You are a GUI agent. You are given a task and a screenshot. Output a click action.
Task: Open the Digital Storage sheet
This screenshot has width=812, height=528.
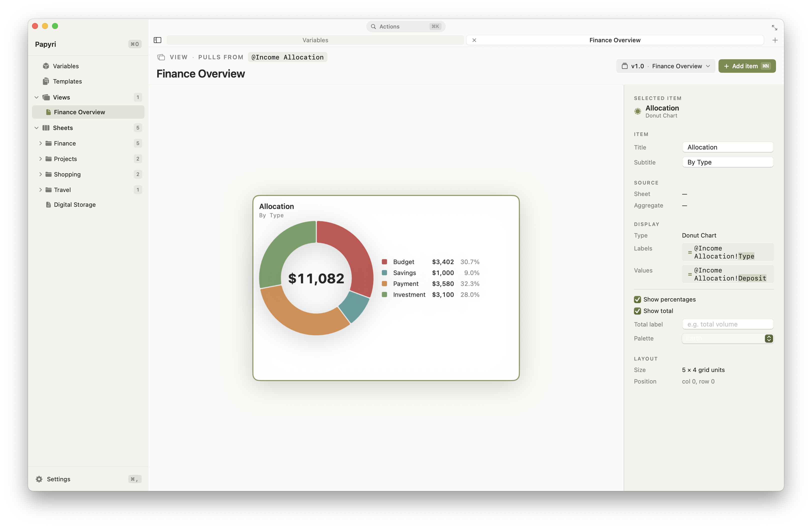click(x=88, y=205)
